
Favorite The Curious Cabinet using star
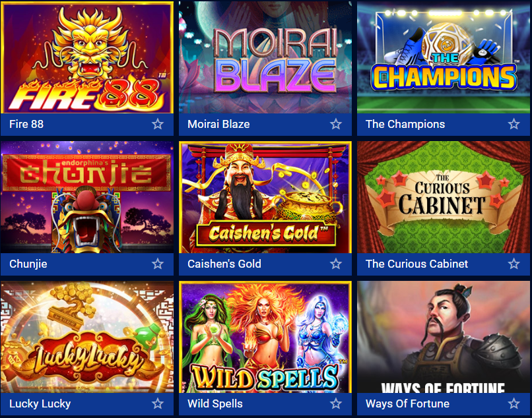(x=514, y=264)
